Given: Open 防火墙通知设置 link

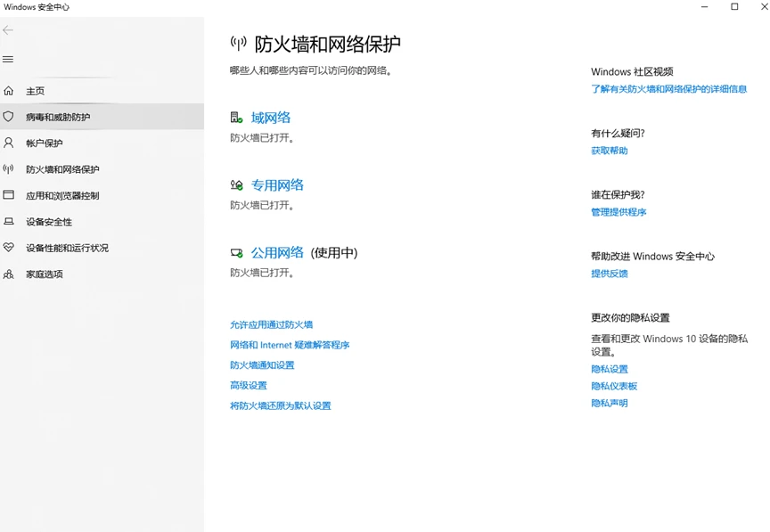Looking at the screenshot, I should click(262, 365).
